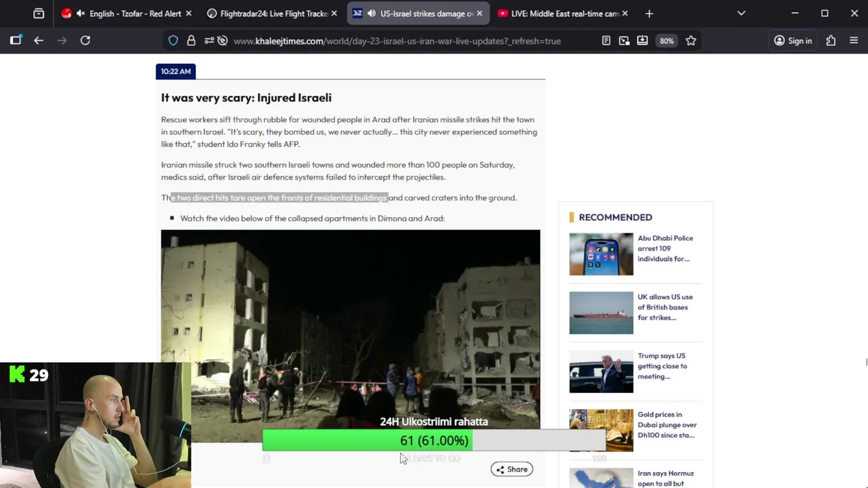Open Iran says Hormuz open to all article
The height and width of the screenshot is (488, 868).
(x=665, y=479)
